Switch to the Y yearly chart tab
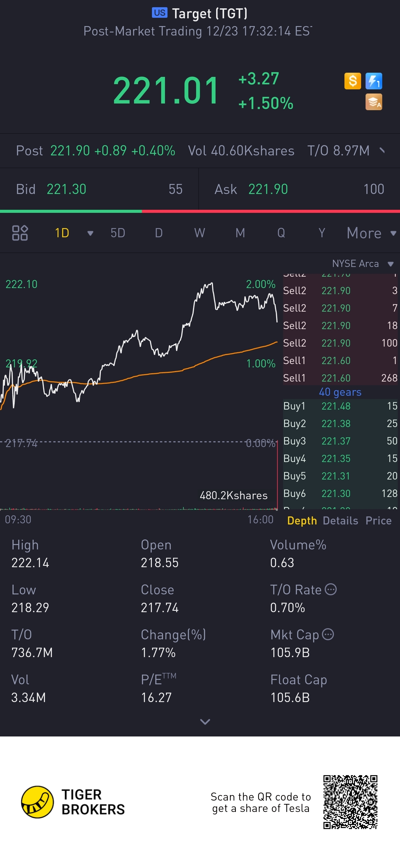This screenshot has width=400, height=868. point(322,233)
